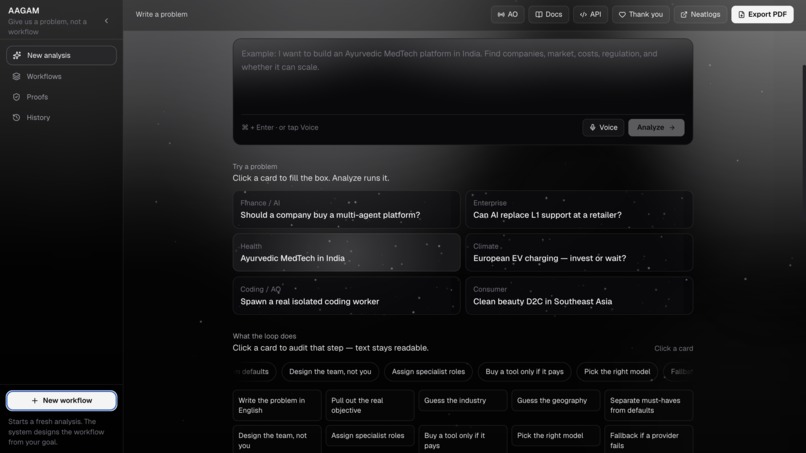Image resolution: width=806 pixels, height=453 pixels.
Task: Go to Workflows in the sidebar
Action: pos(61,76)
